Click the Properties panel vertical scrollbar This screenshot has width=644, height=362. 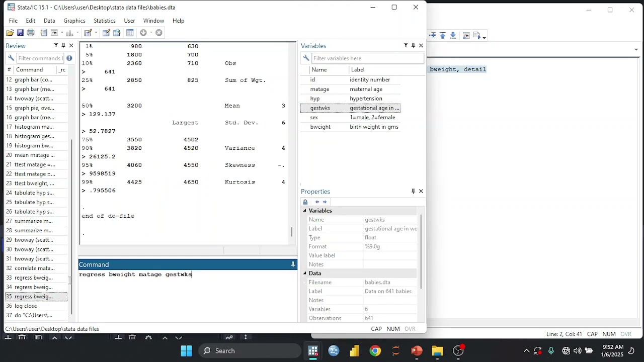pyautogui.click(x=421, y=251)
